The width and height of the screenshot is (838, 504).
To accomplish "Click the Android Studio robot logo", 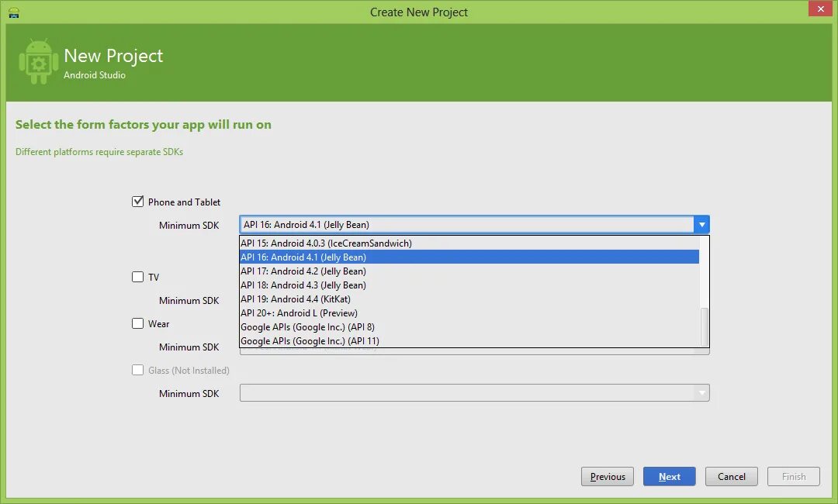I will [39, 61].
